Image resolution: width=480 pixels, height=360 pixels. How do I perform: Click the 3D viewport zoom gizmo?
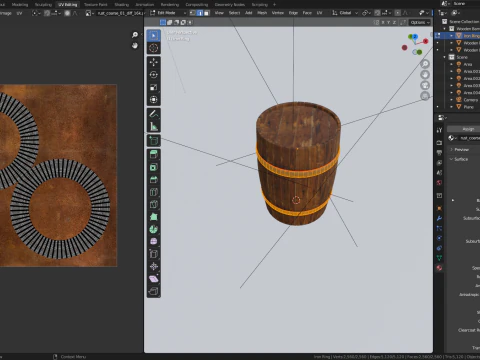(425, 64)
